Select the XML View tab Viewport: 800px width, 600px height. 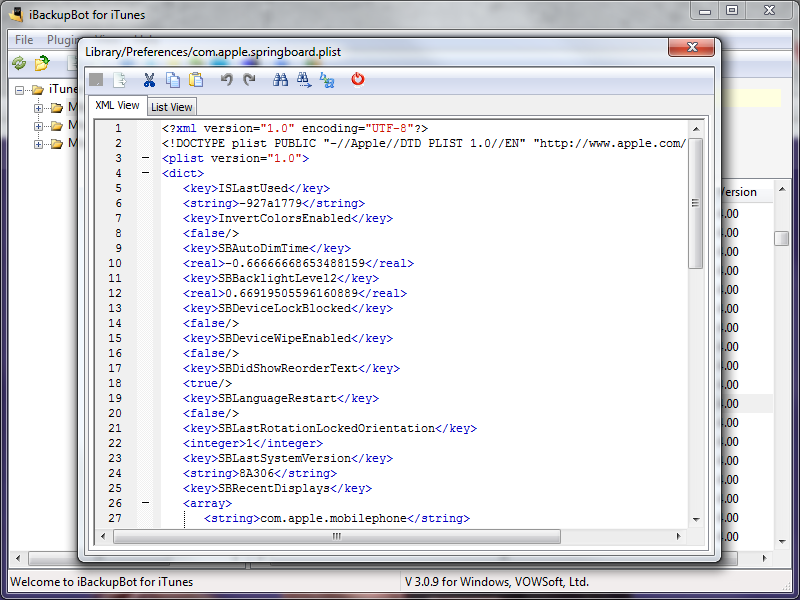coord(117,106)
